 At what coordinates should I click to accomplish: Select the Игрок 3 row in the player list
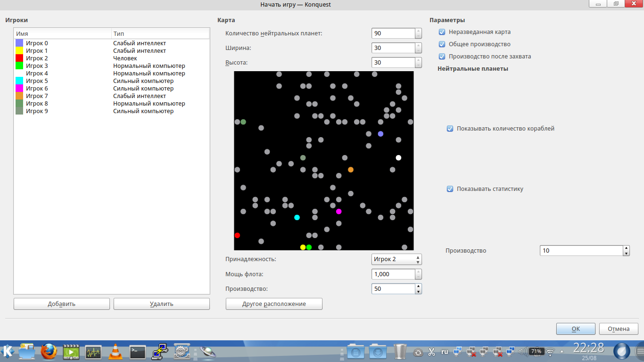tap(112, 66)
